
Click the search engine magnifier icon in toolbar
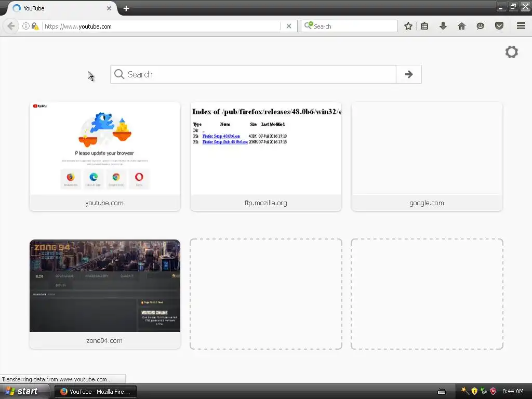[x=309, y=26]
